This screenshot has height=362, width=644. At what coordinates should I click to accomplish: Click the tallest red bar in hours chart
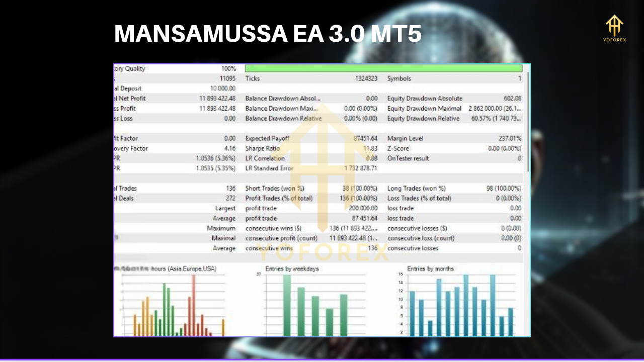[194, 307]
